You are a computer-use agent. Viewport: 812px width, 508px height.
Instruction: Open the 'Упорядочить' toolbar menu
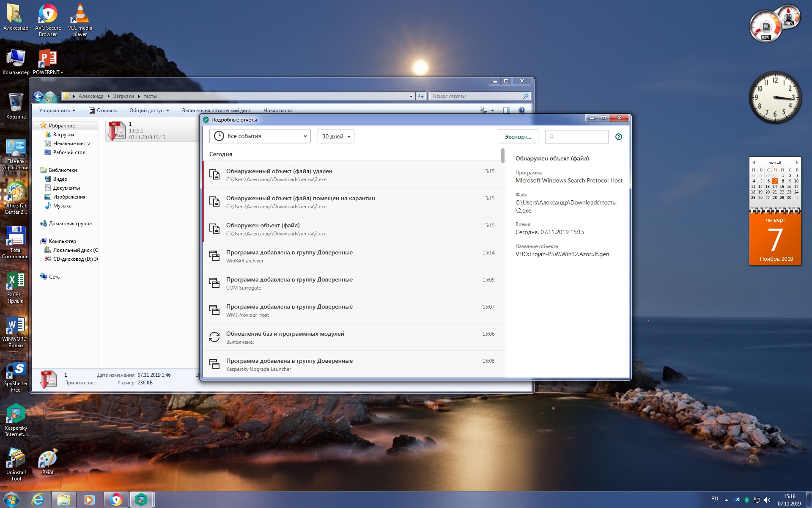57,110
